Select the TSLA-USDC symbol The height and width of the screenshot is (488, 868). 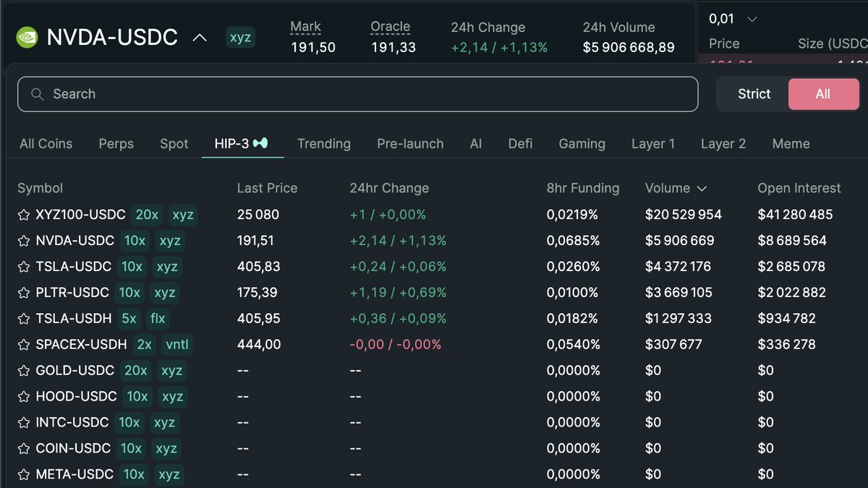pyautogui.click(x=73, y=267)
